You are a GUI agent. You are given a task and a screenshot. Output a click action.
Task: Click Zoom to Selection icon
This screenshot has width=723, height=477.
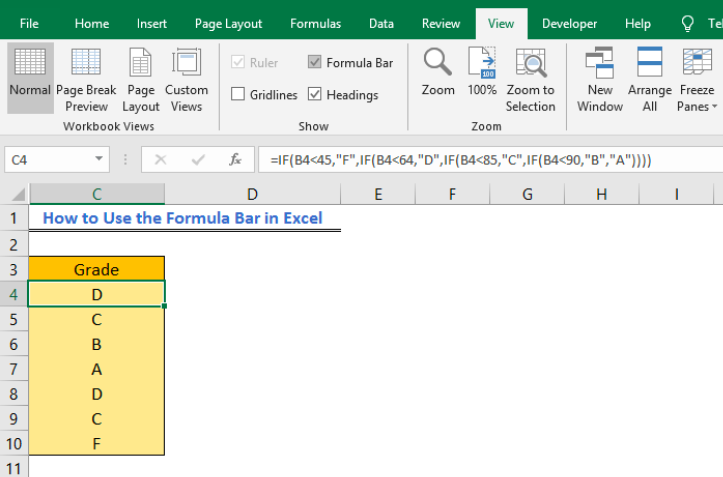pos(530,78)
